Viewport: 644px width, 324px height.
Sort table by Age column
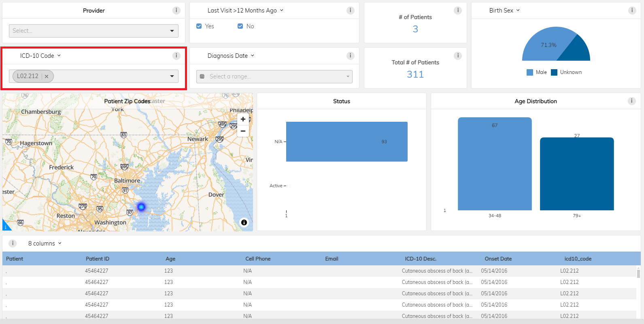[170, 259]
